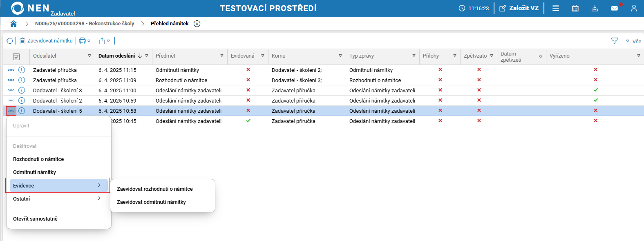Open filter dropdown for Komu column
Viewport: 644px width, 241px height.
[340, 56]
